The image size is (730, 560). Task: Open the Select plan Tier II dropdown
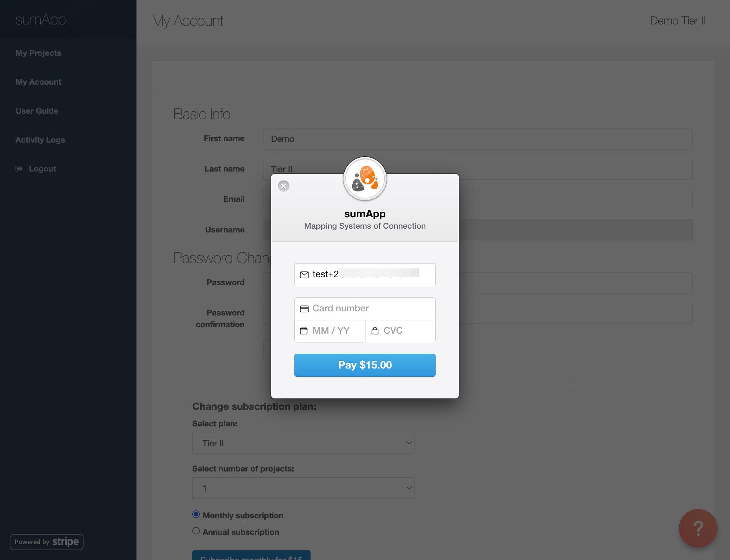303,443
